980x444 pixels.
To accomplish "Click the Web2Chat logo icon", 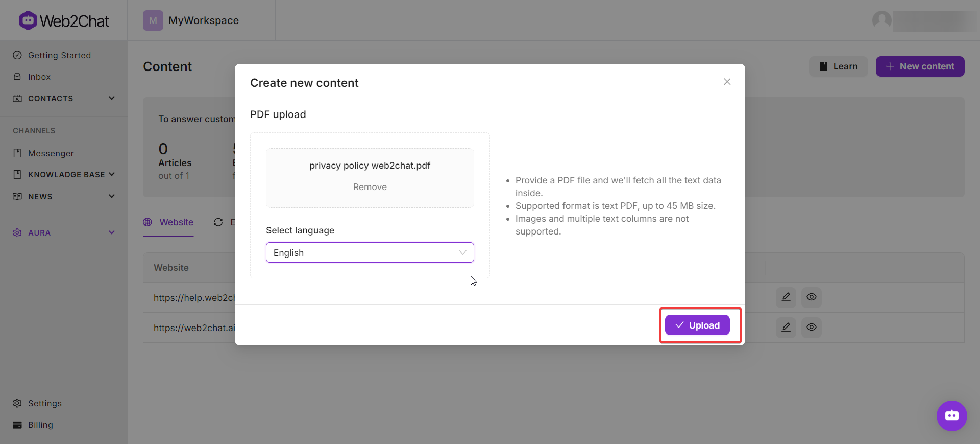I will coord(28,20).
